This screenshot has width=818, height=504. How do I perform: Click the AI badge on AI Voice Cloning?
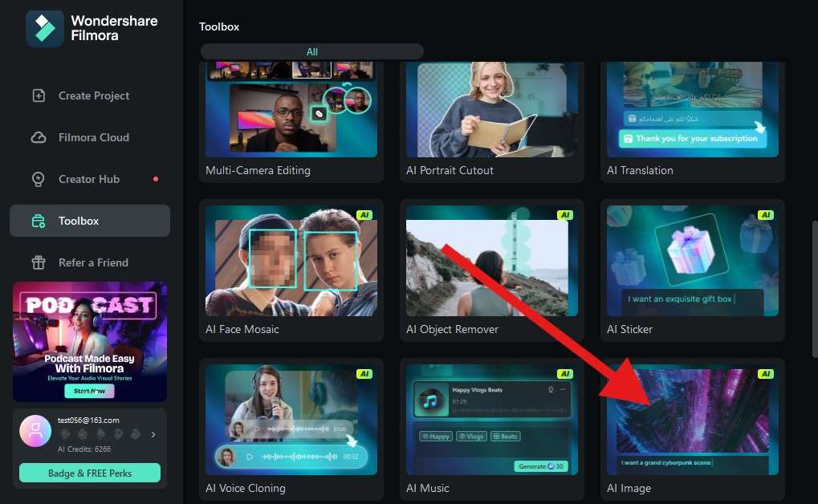click(x=364, y=374)
